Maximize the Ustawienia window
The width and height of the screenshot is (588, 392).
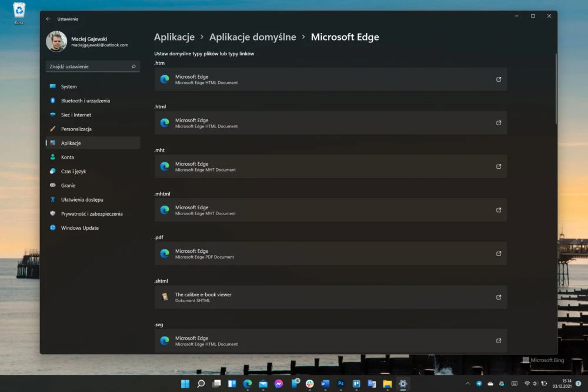[533, 16]
